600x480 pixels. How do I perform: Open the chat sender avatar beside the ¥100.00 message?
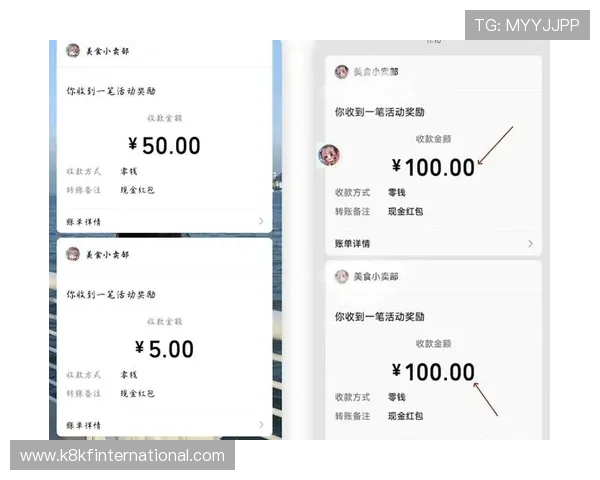(x=329, y=155)
